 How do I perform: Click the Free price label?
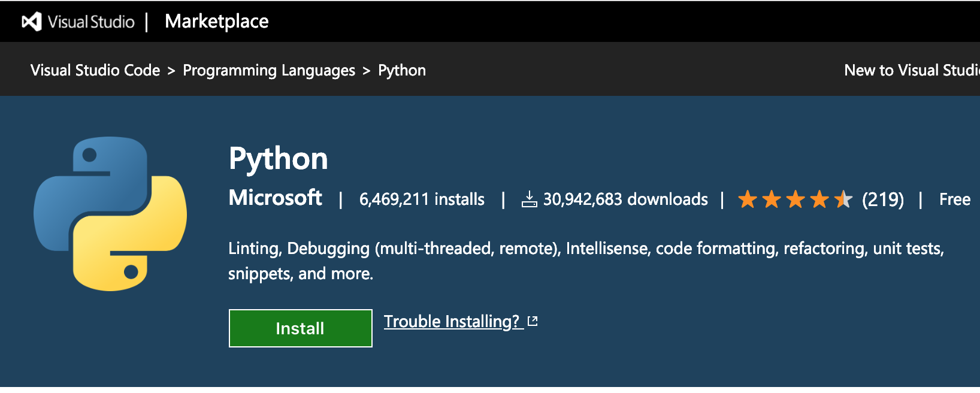pyautogui.click(x=955, y=199)
